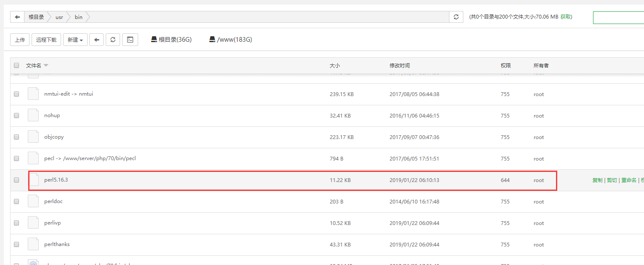
Task: Click the back arrow beside the breadcrumb
Action: [x=16, y=16]
